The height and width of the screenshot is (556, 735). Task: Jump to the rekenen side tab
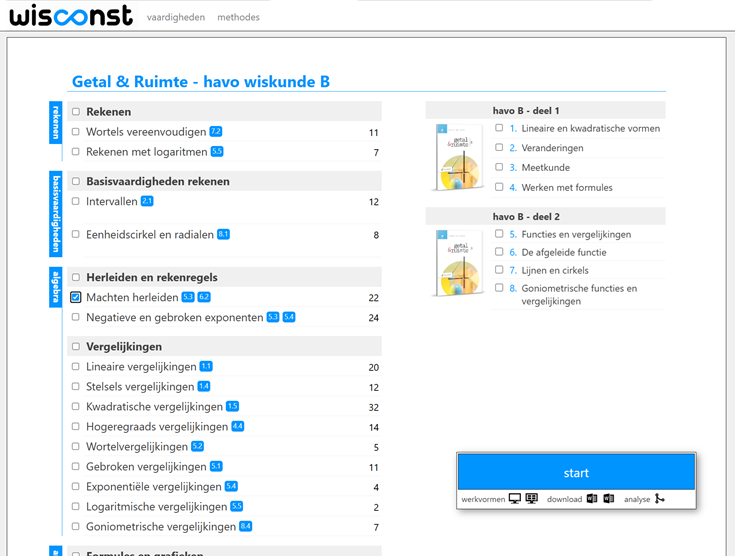56,122
